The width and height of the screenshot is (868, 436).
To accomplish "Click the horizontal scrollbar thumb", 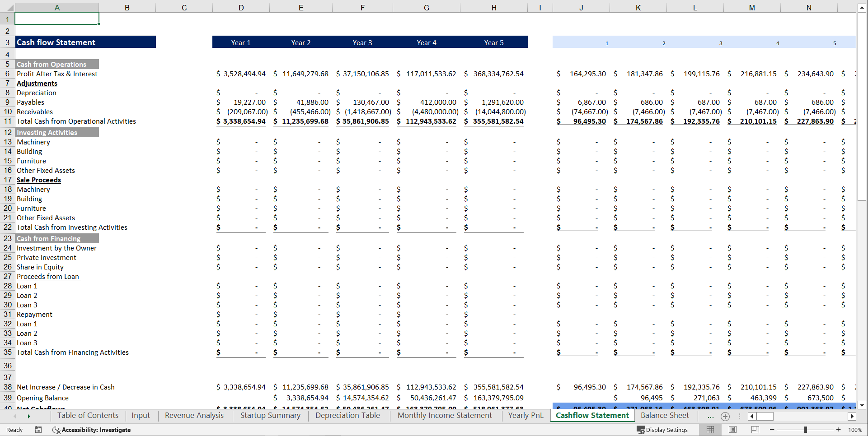I will coord(765,416).
